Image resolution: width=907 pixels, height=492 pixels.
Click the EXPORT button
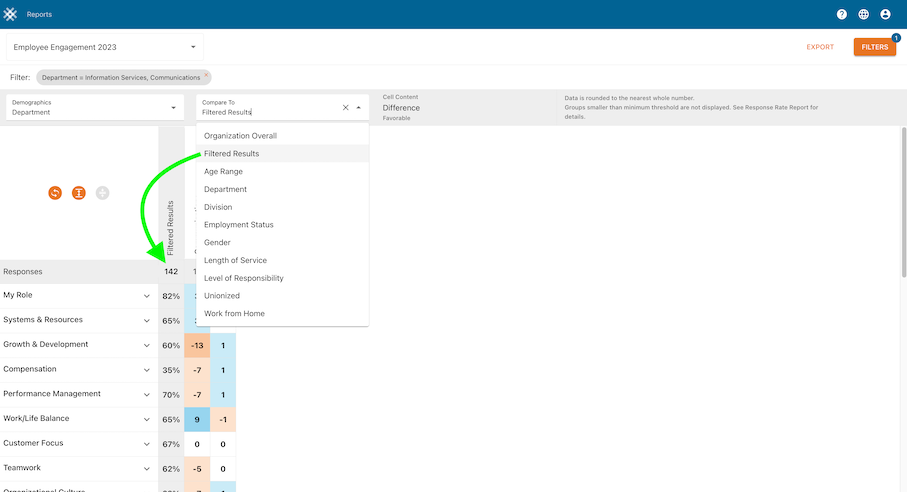[x=820, y=47]
